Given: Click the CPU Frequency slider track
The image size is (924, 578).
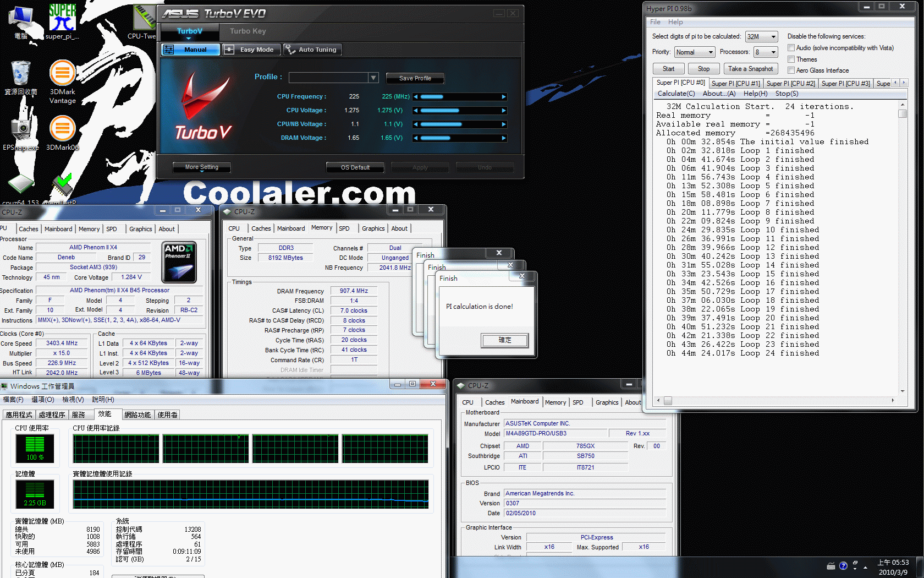Looking at the screenshot, I should [x=460, y=97].
